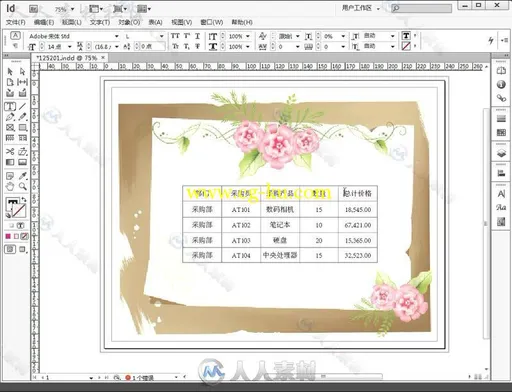Click the 1个错误 preflight status
This screenshot has height=392, width=512.
[x=140, y=378]
